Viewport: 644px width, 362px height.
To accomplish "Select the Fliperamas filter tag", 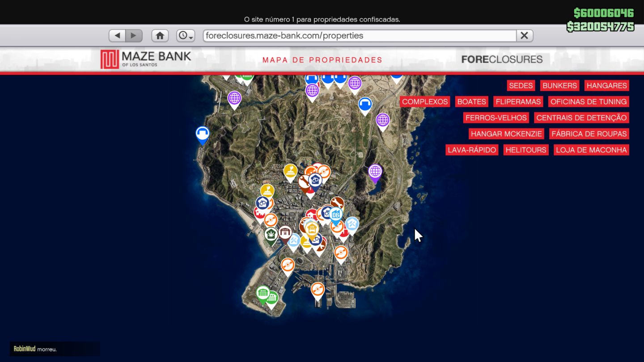I will point(518,101).
